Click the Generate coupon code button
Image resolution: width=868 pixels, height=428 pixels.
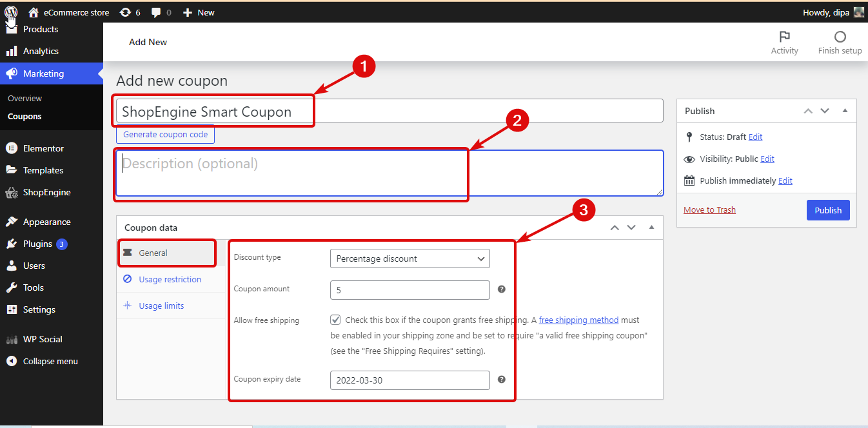166,135
